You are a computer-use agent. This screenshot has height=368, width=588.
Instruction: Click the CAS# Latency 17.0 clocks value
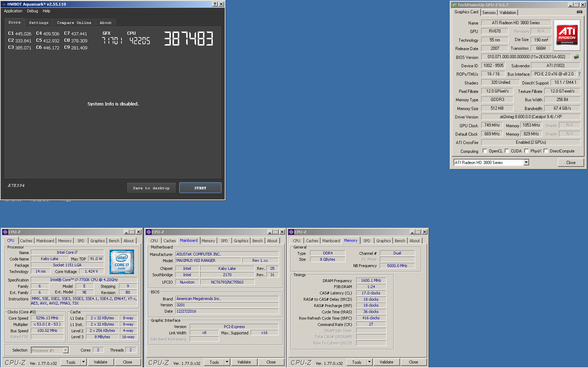tap(371, 293)
